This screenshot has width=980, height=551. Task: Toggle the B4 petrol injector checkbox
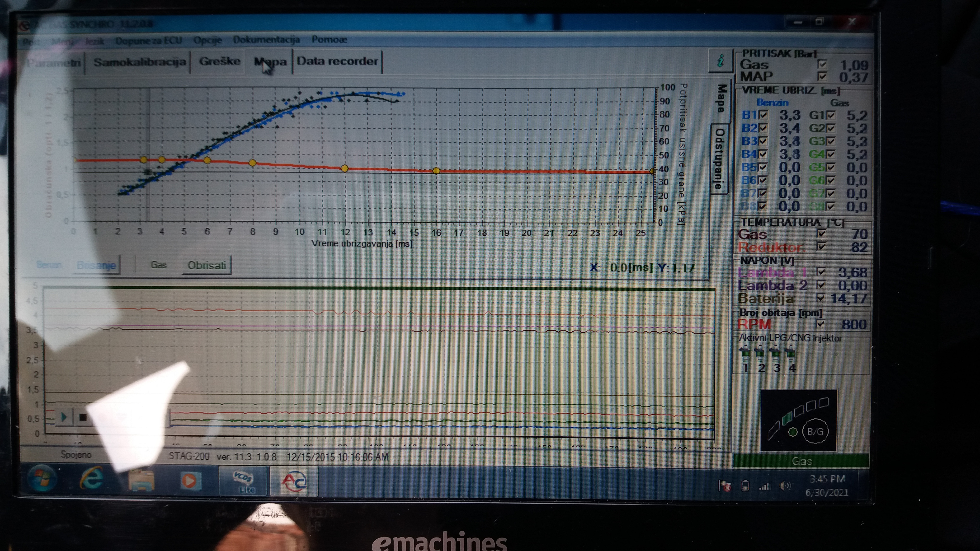point(763,154)
